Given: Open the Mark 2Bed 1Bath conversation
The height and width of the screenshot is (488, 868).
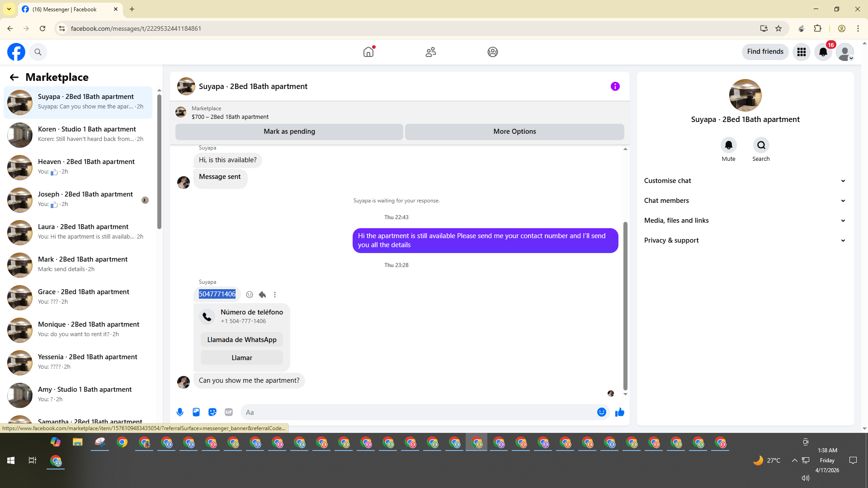Looking at the screenshot, I should coord(78,265).
